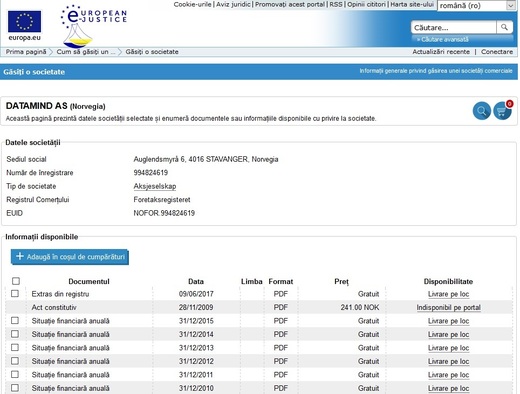Click Găsiți o societate breadcrumb
Viewport: 520px width, 394px height.
click(152, 52)
